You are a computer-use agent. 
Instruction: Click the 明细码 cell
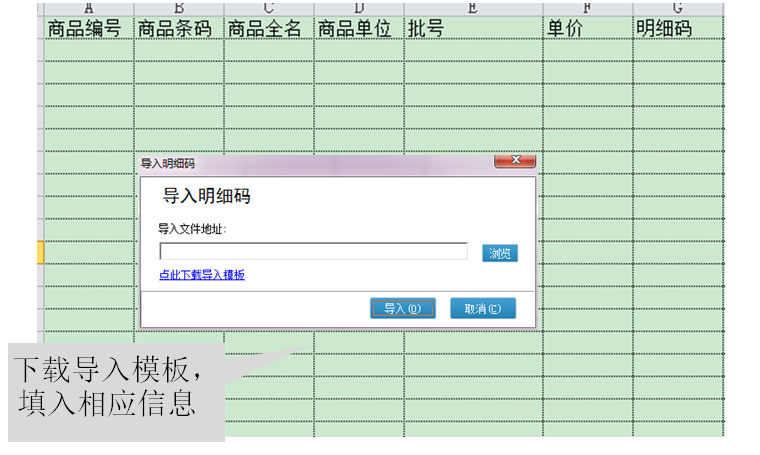(677, 29)
